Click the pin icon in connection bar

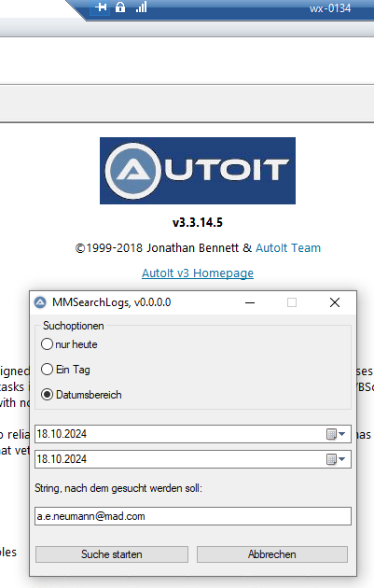(x=101, y=7)
